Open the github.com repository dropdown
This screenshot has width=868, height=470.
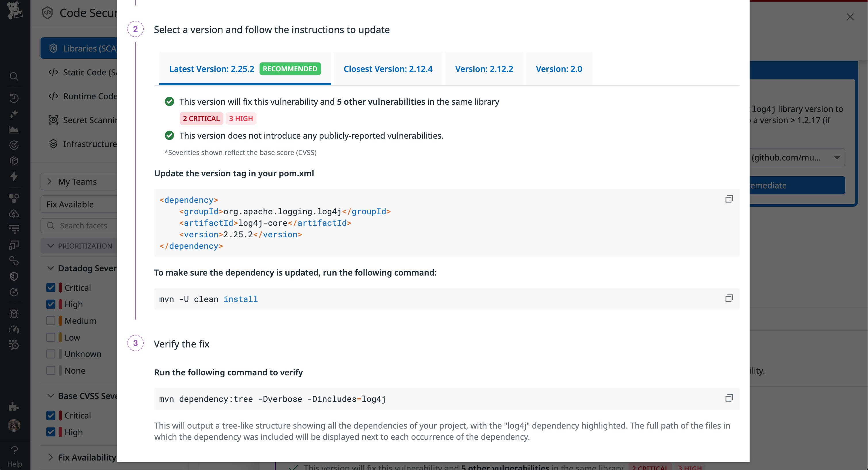click(838, 157)
